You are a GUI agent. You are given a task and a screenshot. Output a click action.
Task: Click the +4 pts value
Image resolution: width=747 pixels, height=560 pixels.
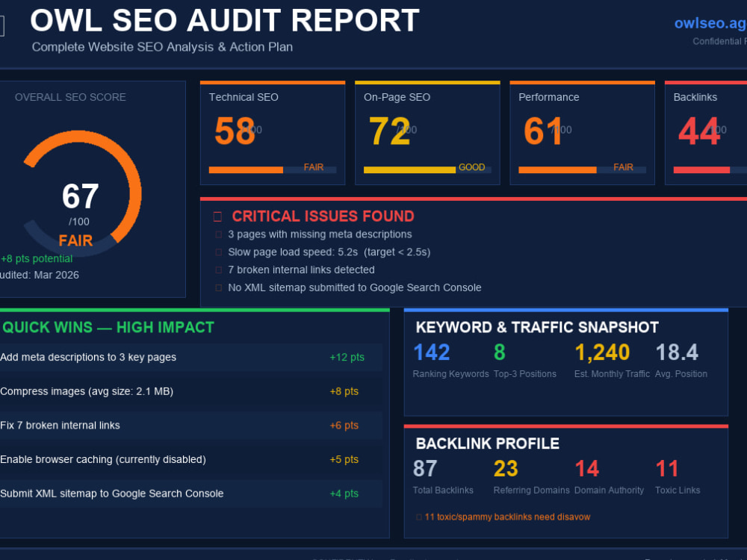coord(344,494)
